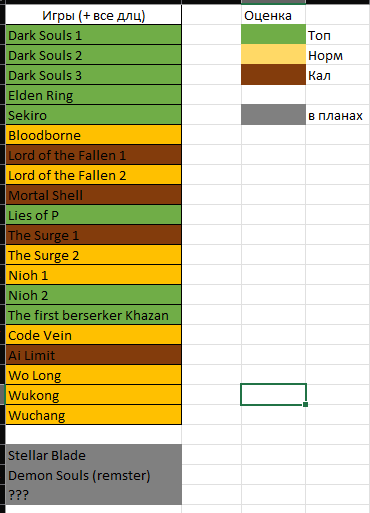Screen dimensions: 370x513
Task: Click the yellow Норм color cell
Action: 273,55
